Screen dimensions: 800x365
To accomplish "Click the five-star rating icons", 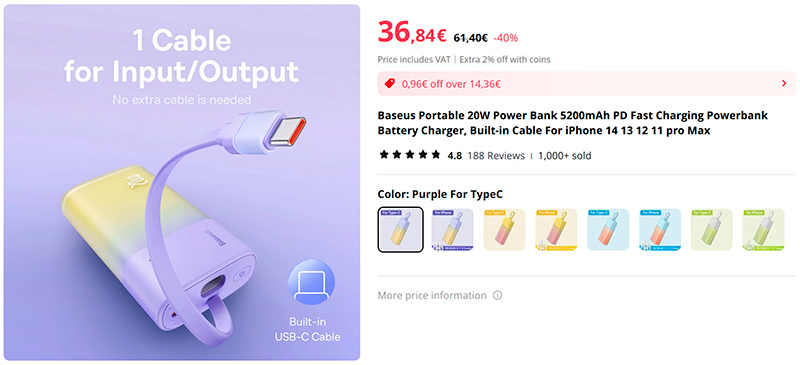I will coord(410,155).
